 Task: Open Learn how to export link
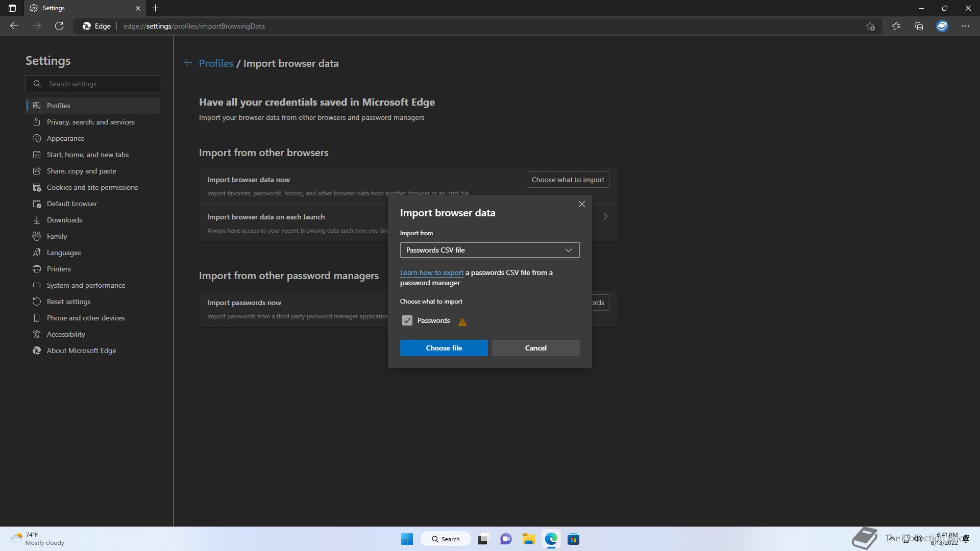(x=431, y=272)
